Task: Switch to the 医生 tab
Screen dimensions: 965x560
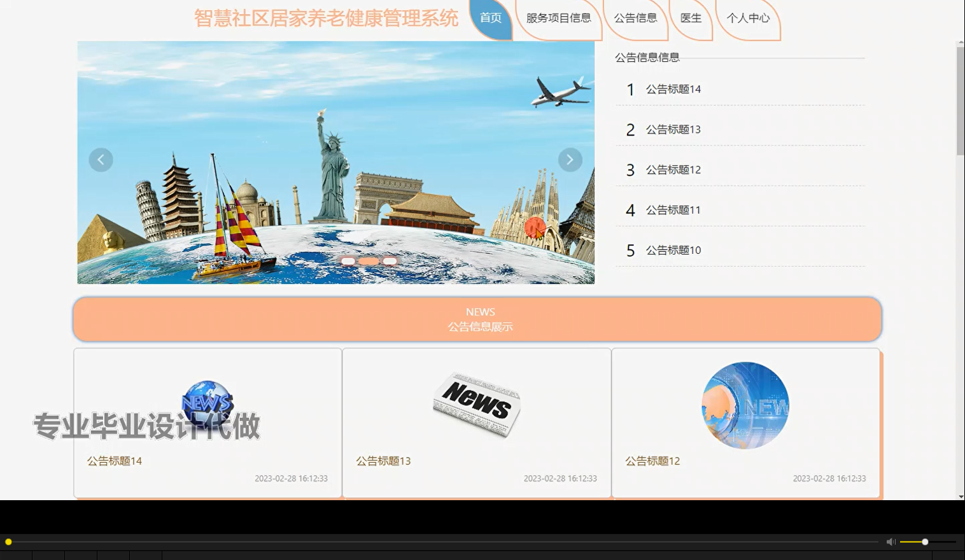Action: (691, 18)
